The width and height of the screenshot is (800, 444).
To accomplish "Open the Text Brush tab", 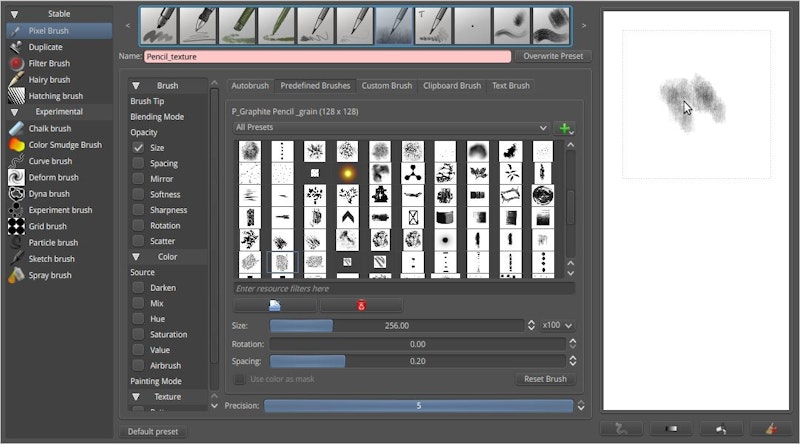I will coord(510,86).
